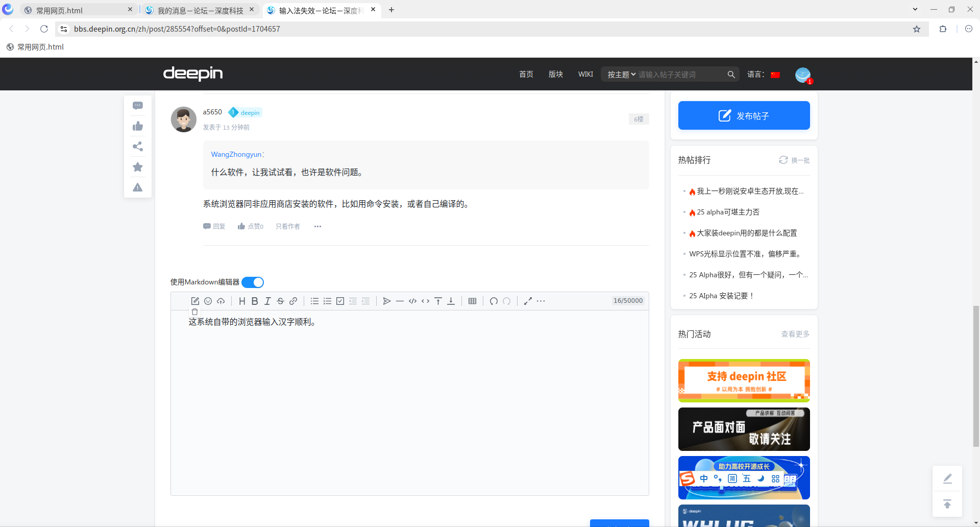Image resolution: width=980 pixels, height=527 pixels.
Task: Like the post via sidebar thumbs-up
Action: [x=138, y=126]
